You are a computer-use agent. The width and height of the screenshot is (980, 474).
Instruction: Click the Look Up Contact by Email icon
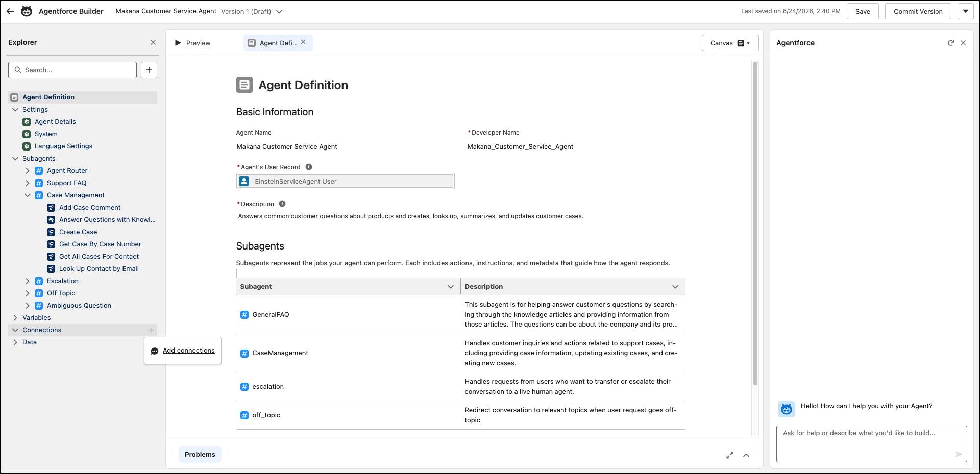pyautogui.click(x=51, y=269)
